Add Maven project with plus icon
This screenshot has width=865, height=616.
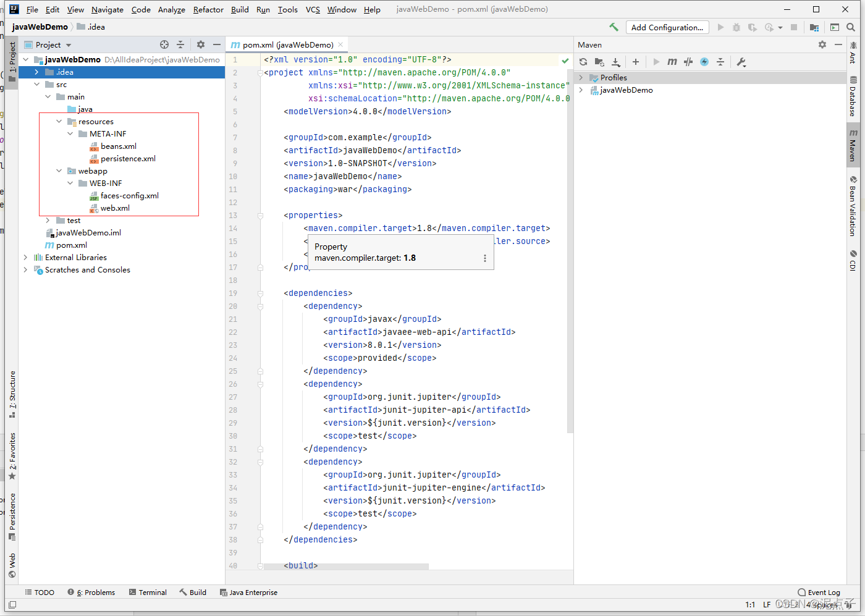point(636,62)
